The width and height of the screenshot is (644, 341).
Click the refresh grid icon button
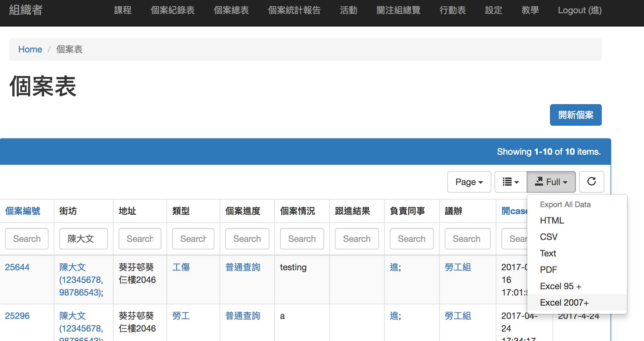pyautogui.click(x=591, y=182)
